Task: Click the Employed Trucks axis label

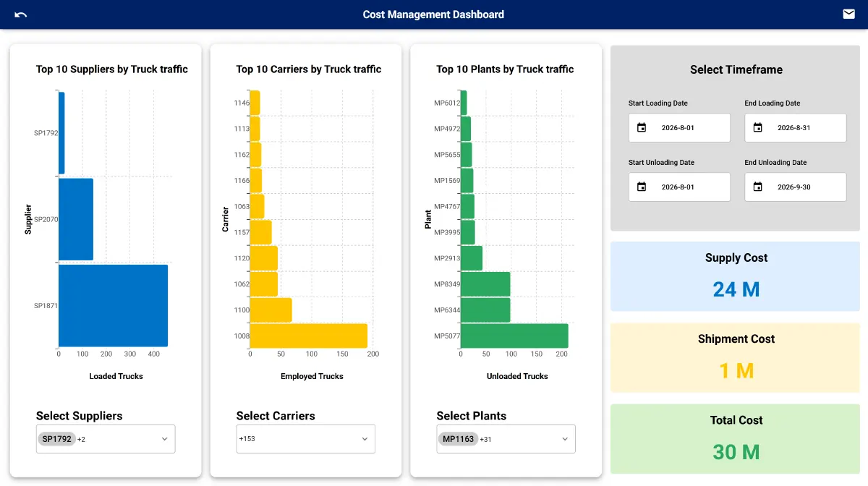Action: point(312,376)
